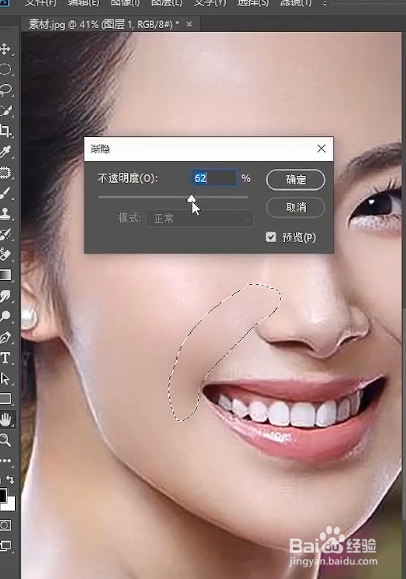
Task: Toggle the 预览(P) preview checkbox
Action: click(x=271, y=237)
